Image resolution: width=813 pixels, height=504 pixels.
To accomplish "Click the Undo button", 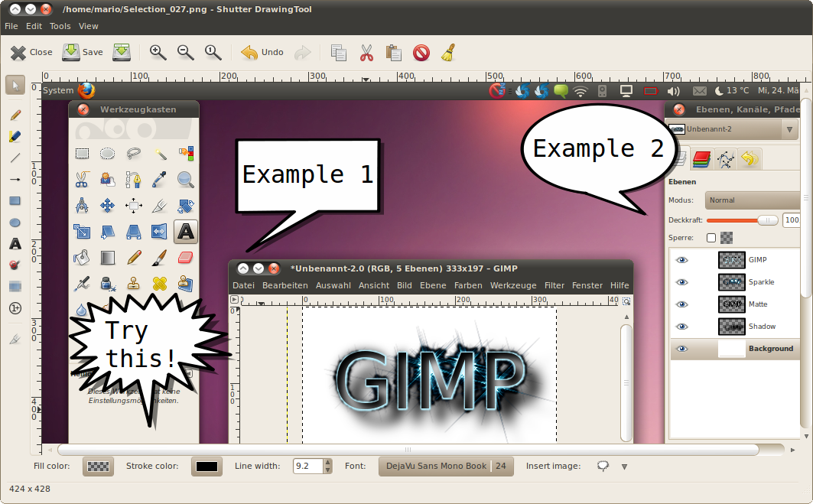I will coord(262,52).
